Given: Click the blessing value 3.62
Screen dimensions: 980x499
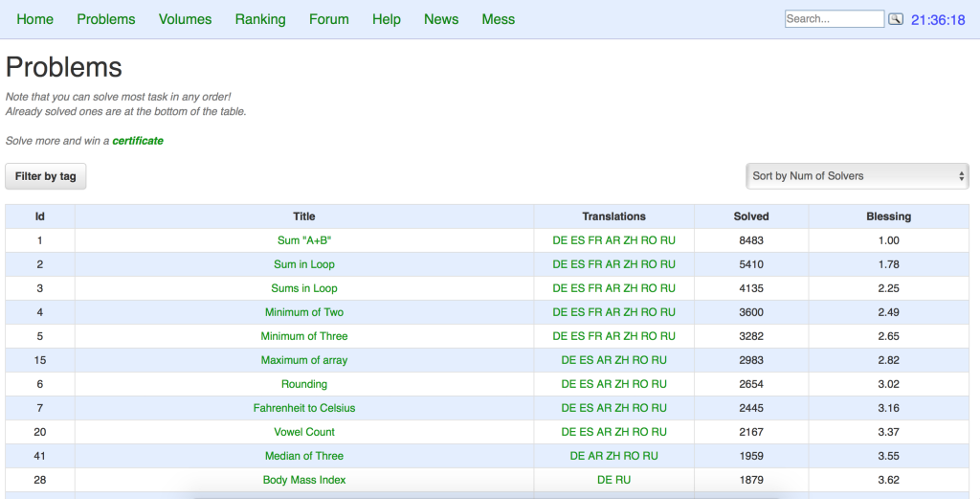Looking at the screenshot, I should tap(889, 480).
